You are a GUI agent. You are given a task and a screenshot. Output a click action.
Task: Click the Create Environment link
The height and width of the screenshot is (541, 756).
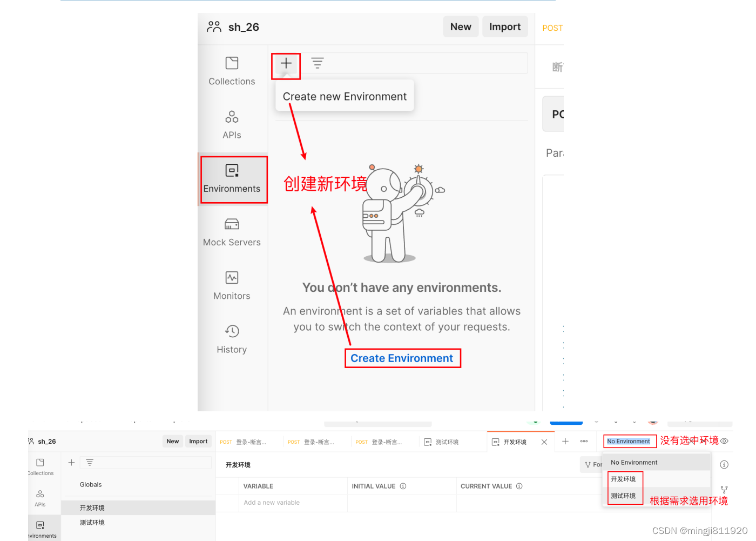[x=402, y=358]
